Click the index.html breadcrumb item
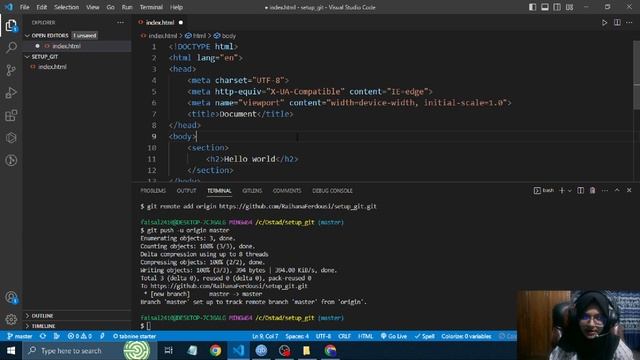 tap(159, 36)
